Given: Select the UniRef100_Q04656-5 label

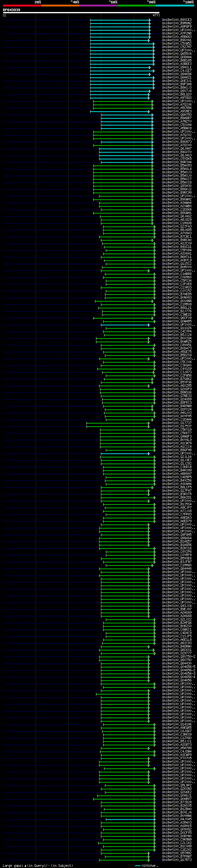Looking at the screenshot, I should pyautogui.click(x=179, y=667).
